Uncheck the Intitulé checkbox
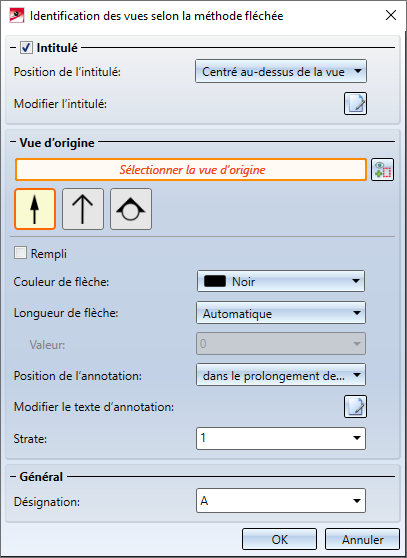Viewport: 407px width, 558px height. point(26,47)
